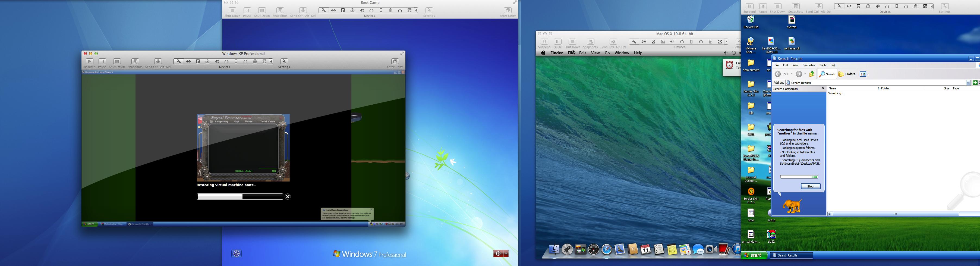Viewport: 980px width, 266px height.
Task: Open the Forward history dropdown arrow in Search Results
Action: 805,74
